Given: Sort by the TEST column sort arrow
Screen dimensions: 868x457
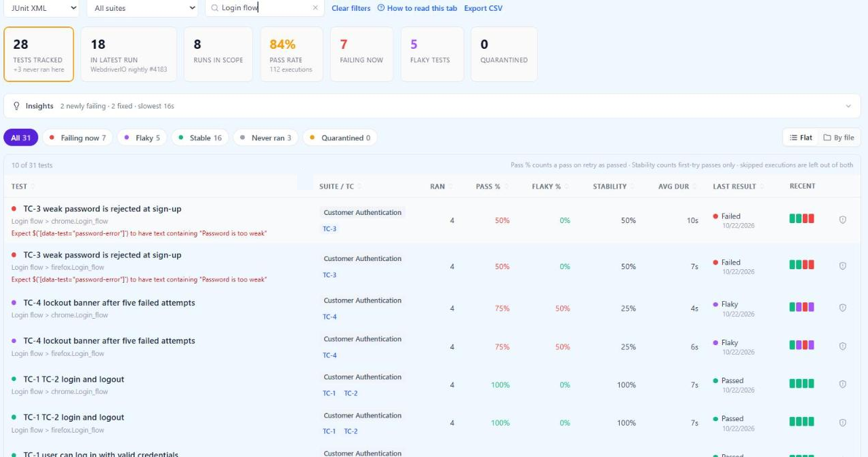Looking at the screenshot, I should click(32, 186).
